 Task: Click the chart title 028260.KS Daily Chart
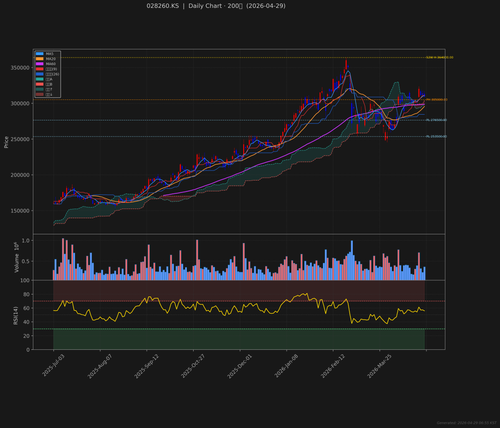tap(216, 6)
